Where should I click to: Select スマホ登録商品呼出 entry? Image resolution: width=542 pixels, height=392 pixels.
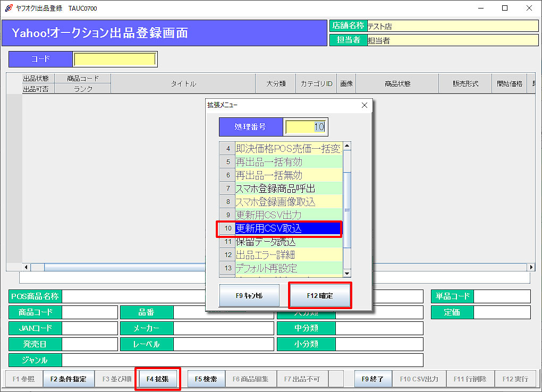pos(289,189)
